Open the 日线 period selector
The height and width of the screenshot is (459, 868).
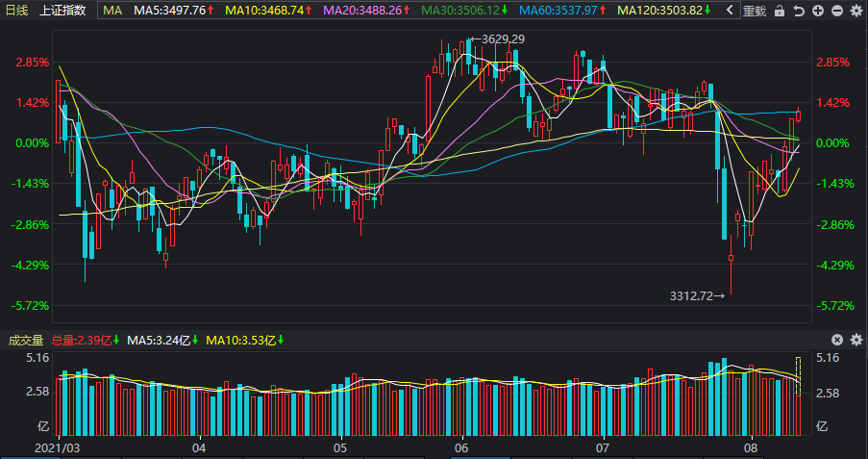16,10
